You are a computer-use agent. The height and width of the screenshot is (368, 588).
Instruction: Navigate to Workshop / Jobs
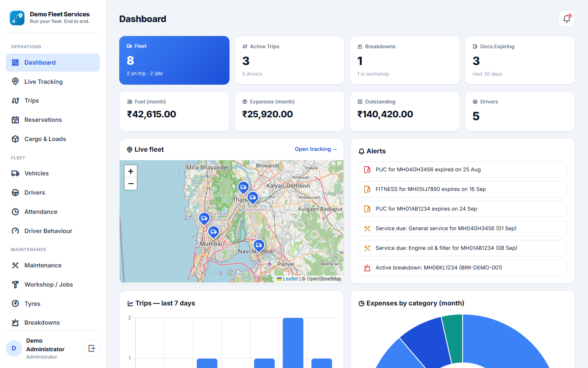pos(53,285)
